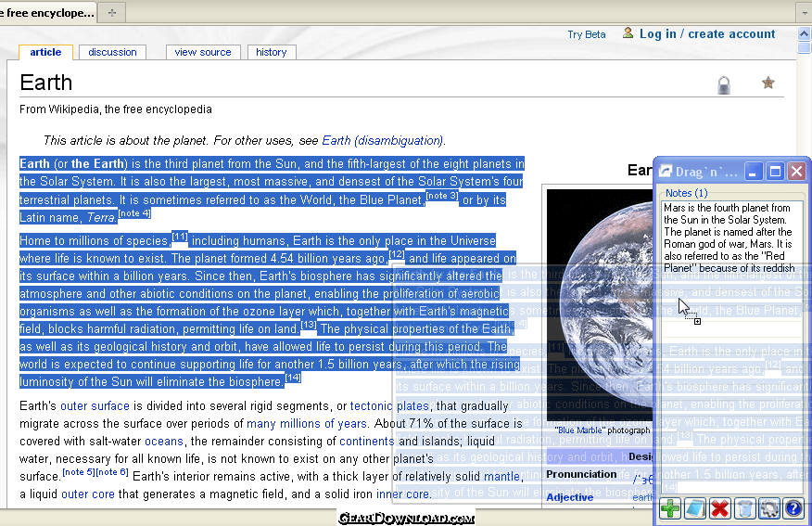Click the Blue Marble caption link
This screenshot has height=526, width=812.
click(x=578, y=430)
